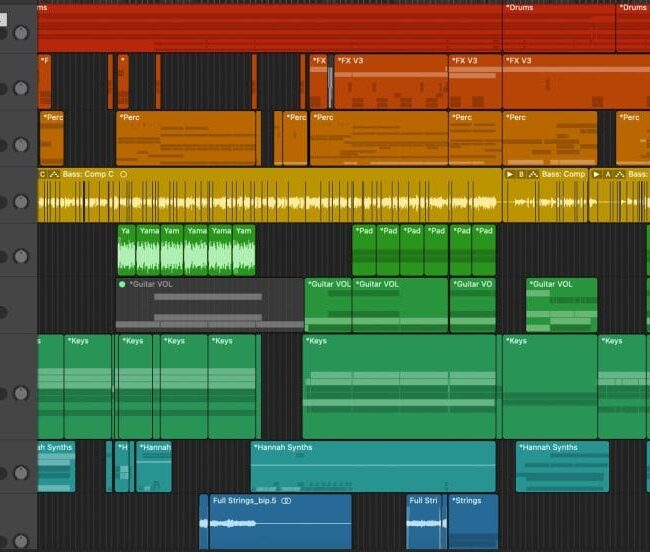The image size is (650, 552).
Task: Toggle the dark round button left of Hannah Synths knob
Action: [x=2, y=472]
